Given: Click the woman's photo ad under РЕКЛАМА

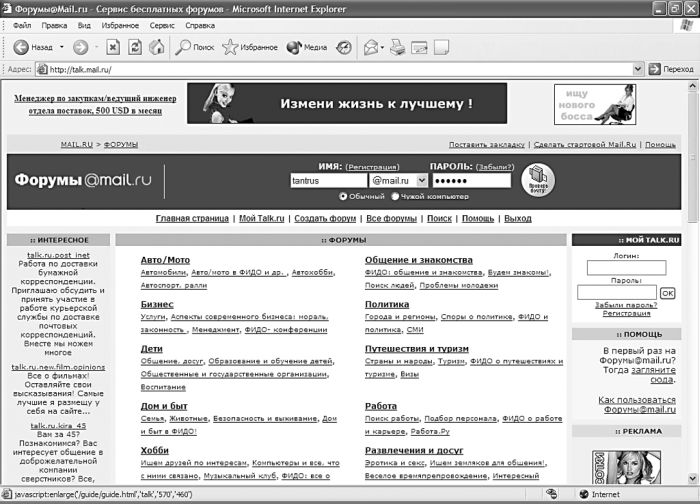Looking at the screenshot, I should [627, 467].
